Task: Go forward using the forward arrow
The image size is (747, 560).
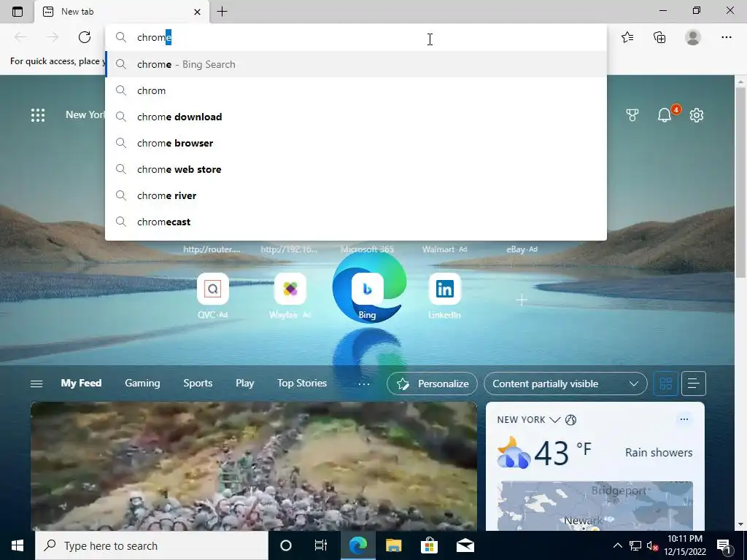Action: [53, 37]
